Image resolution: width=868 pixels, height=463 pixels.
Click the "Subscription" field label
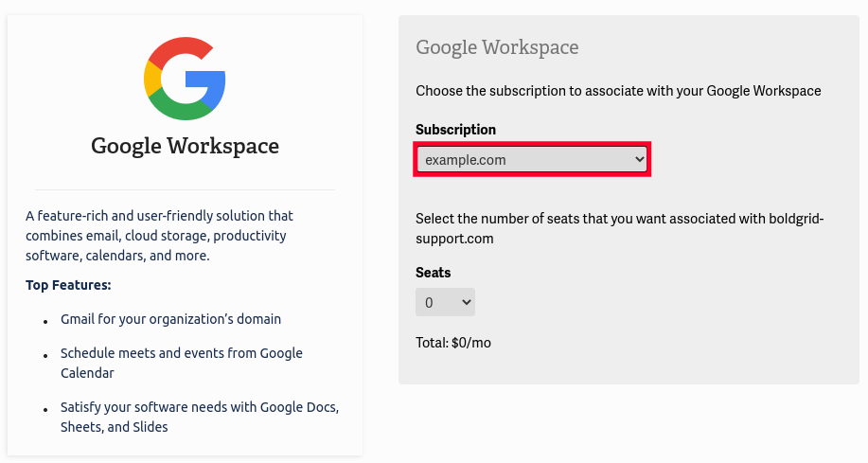pyautogui.click(x=455, y=130)
